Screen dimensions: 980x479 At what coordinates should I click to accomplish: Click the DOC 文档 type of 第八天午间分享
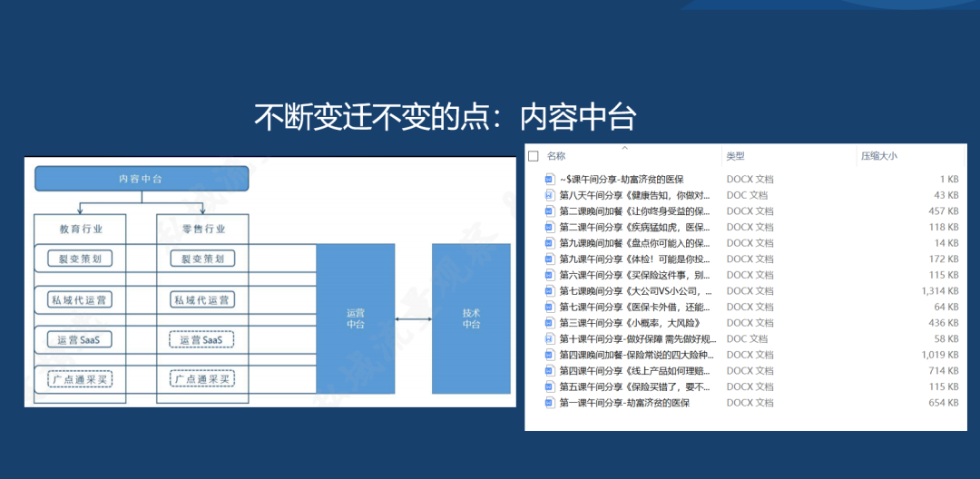click(x=747, y=195)
